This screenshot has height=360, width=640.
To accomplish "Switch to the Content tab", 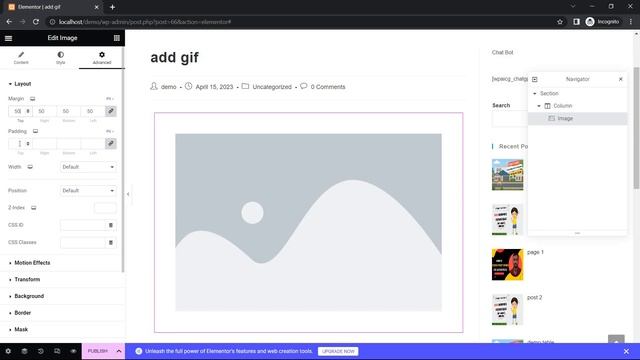I will pyautogui.click(x=21, y=58).
